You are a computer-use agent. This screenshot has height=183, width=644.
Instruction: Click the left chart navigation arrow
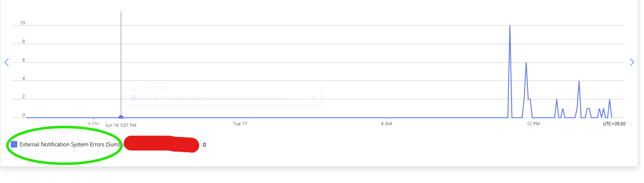pos(7,62)
